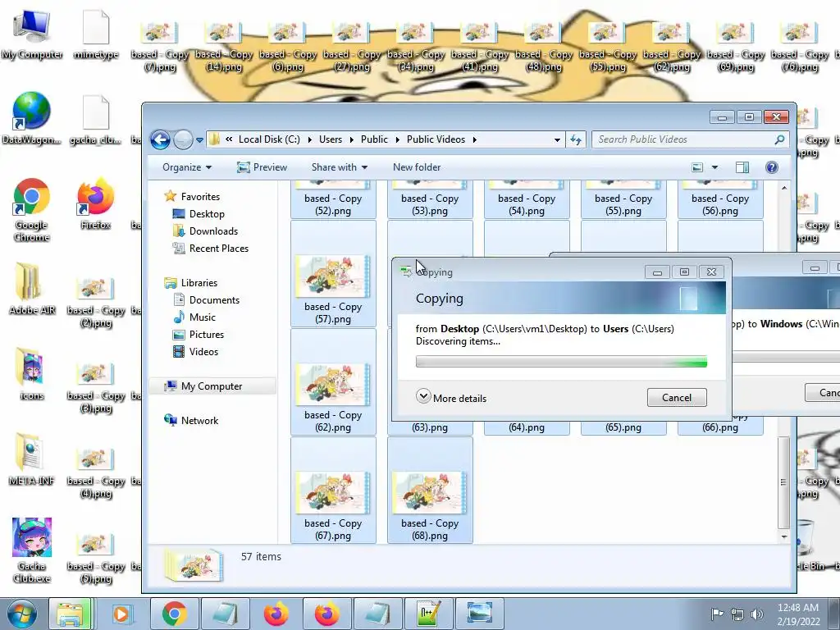Expand More details in Copying dialog

pyautogui.click(x=452, y=398)
